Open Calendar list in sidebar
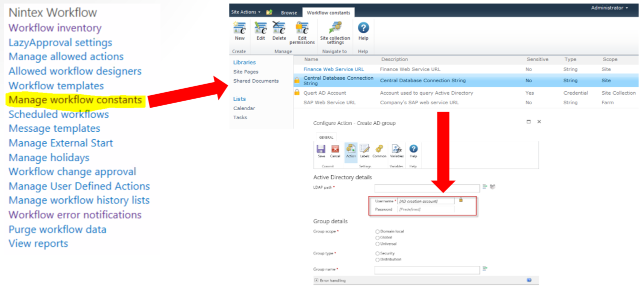Image resolution: width=644 pixels, height=290 pixels. coord(244,108)
